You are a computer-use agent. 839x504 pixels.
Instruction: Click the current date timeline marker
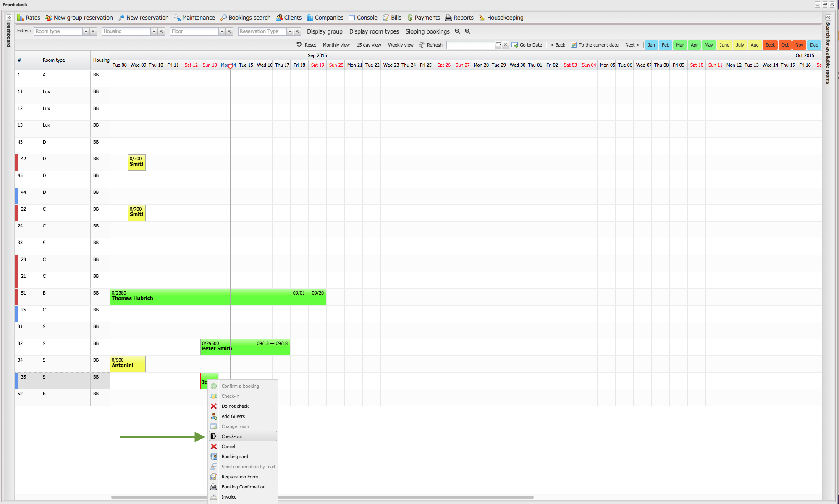230,66
